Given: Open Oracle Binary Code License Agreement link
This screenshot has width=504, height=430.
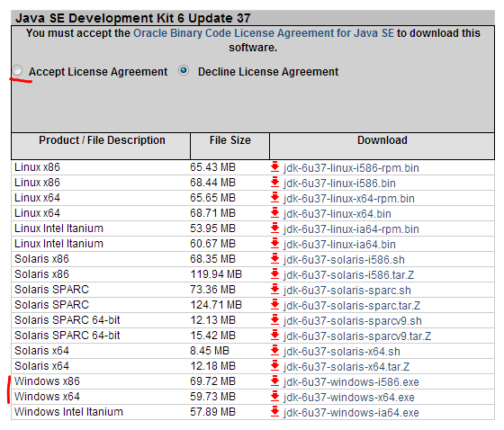Looking at the screenshot, I should click(263, 33).
